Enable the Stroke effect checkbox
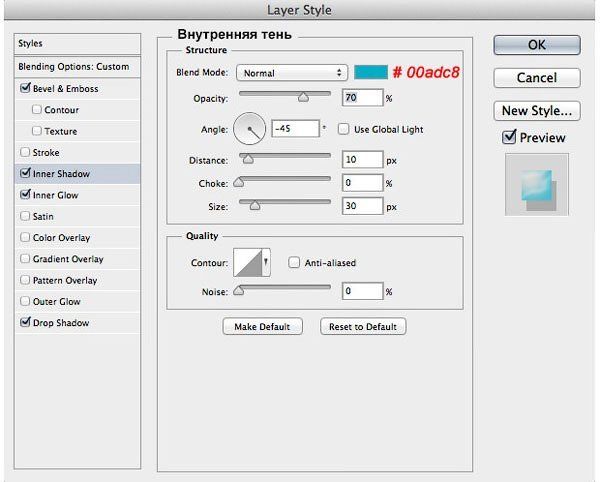This screenshot has height=482, width=600. click(25, 153)
